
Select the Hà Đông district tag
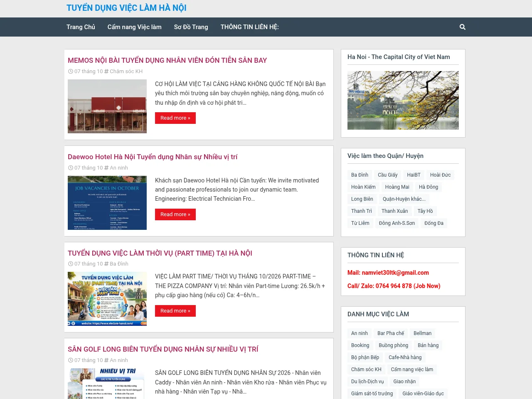click(x=429, y=187)
